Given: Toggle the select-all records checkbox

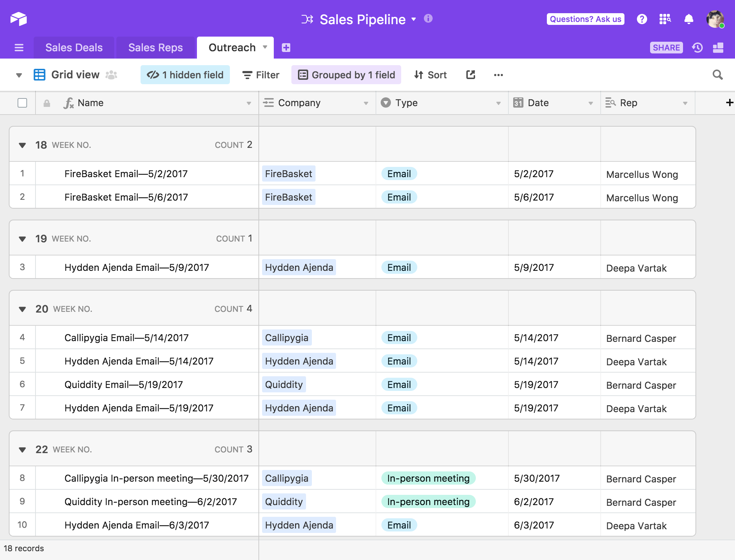Looking at the screenshot, I should 22,103.
